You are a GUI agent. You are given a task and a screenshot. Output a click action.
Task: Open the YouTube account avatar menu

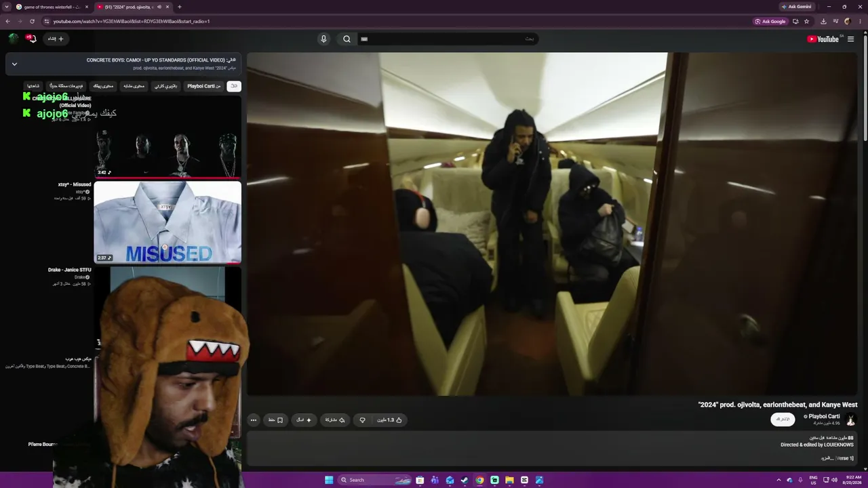click(14, 39)
